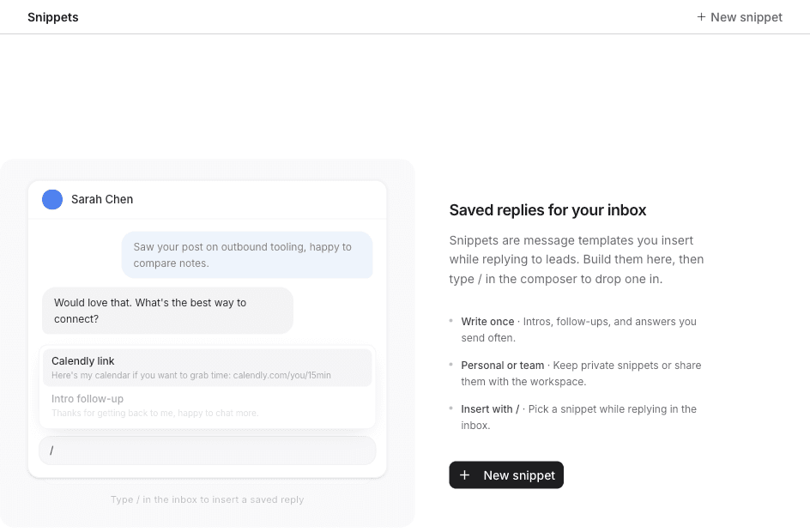Click the Sarah Chen contact name

[x=102, y=199]
